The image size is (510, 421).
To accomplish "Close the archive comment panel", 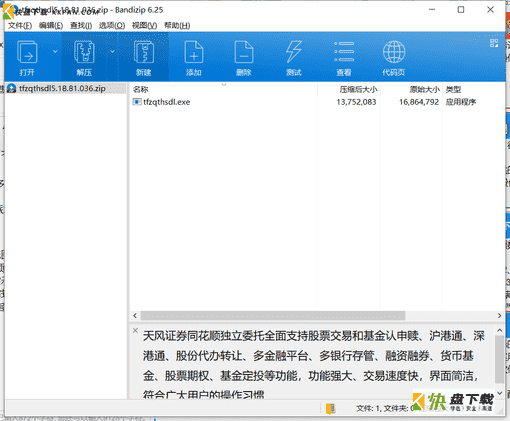I will [135, 330].
